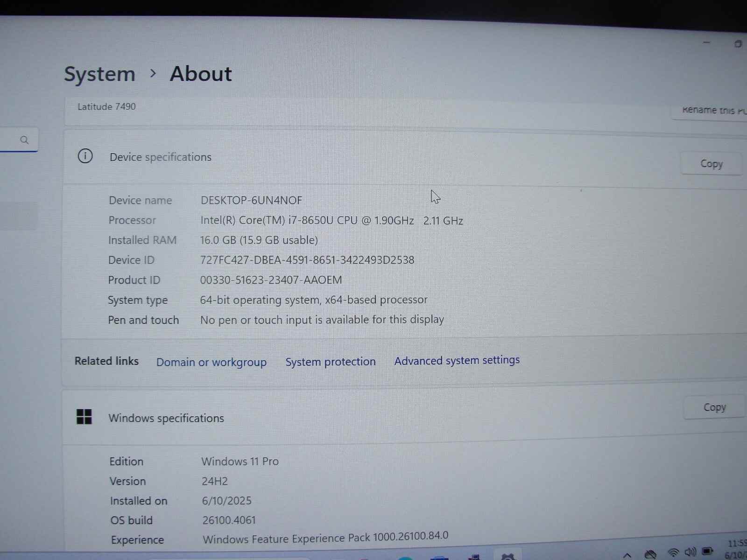Click the Wi-Fi icon in the system tray

tap(672, 552)
